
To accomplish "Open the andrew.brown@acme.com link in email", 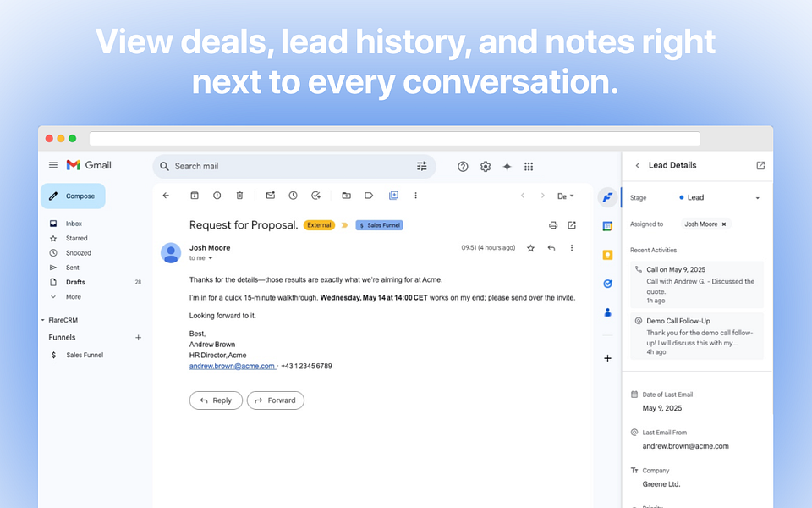I will coord(232,366).
